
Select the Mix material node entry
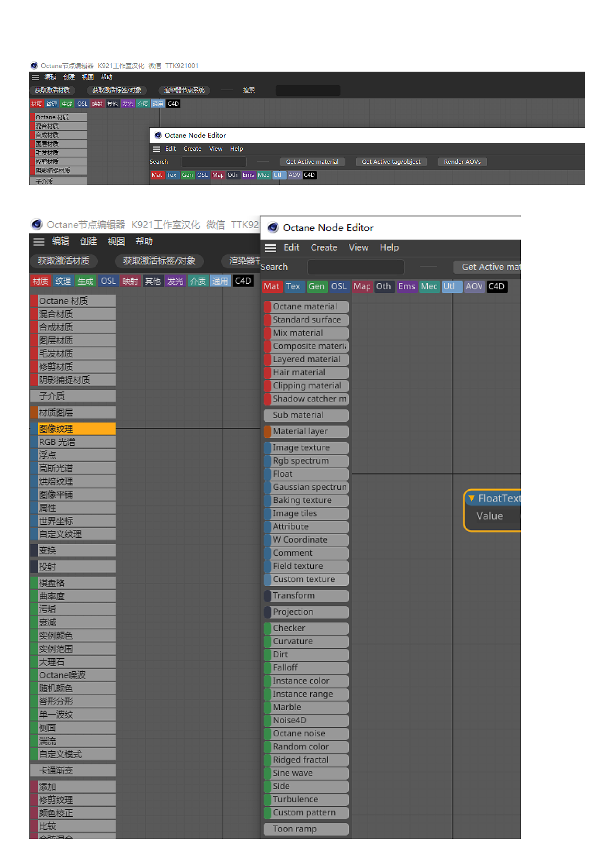click(x=306, y=333)
